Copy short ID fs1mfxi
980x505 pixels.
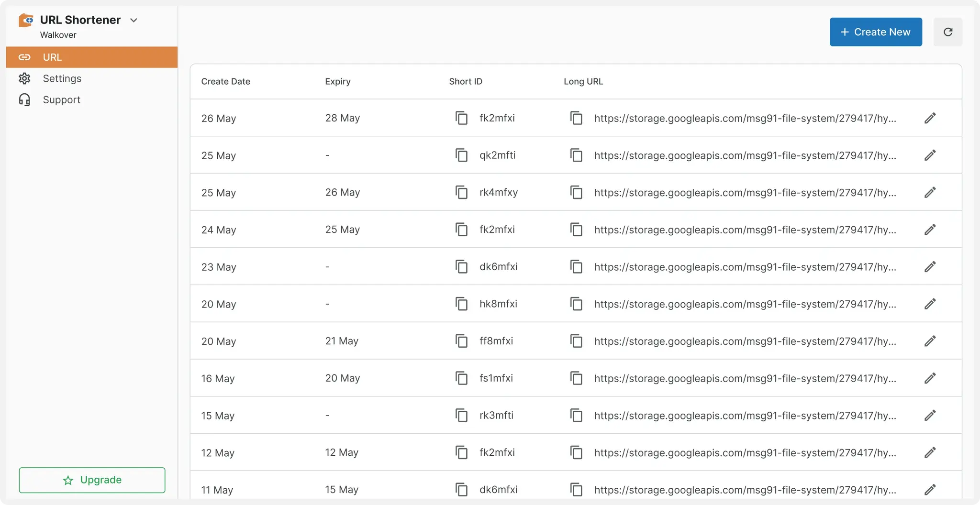click(x=461, y=378)
